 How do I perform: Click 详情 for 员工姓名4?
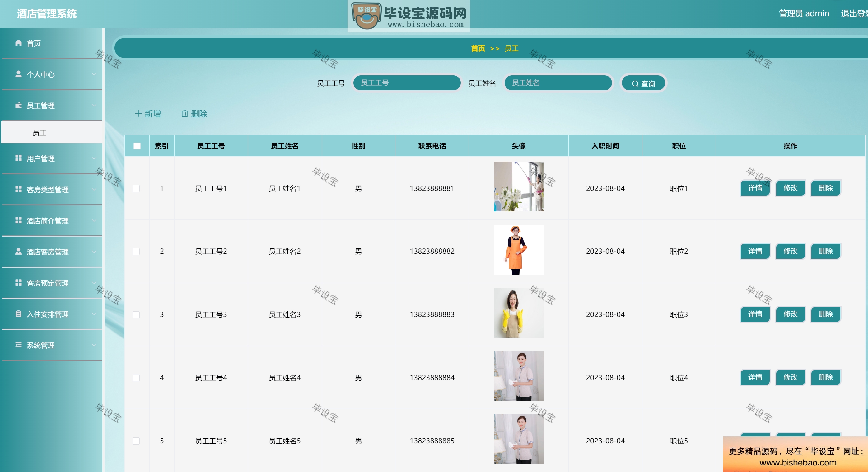755,377
